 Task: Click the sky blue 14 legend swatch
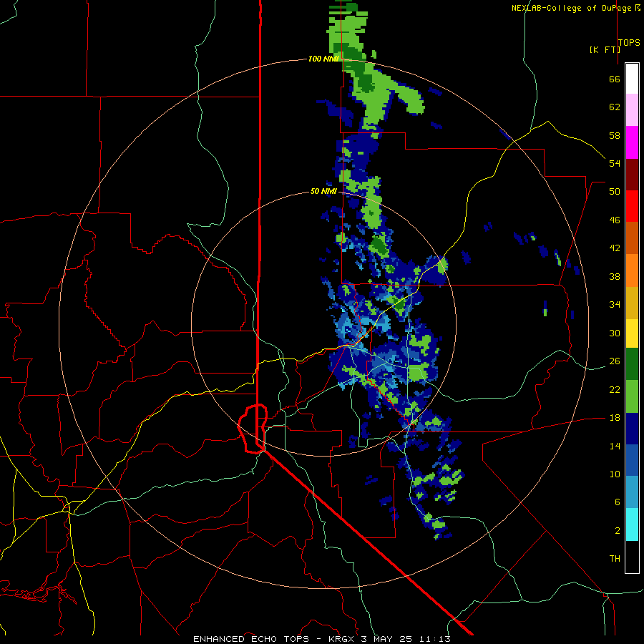[632, 492]
